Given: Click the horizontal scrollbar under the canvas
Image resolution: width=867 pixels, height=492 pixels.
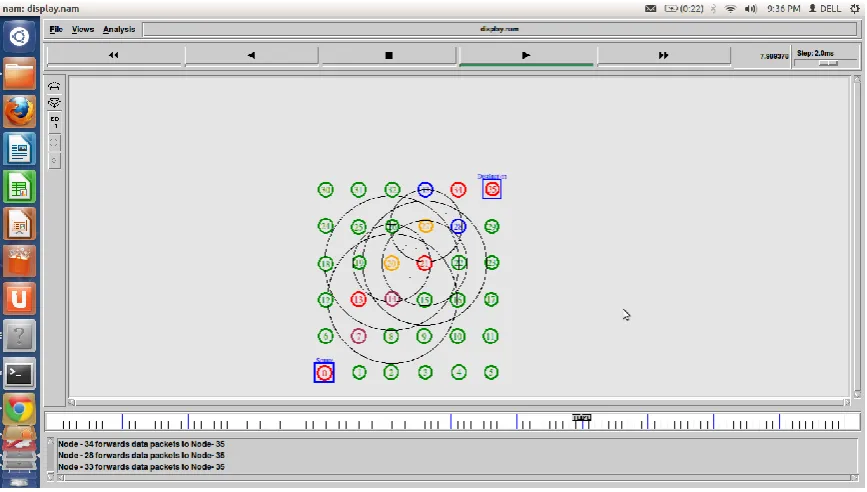Looking at the screenshot, I should (x=459, y=402).
